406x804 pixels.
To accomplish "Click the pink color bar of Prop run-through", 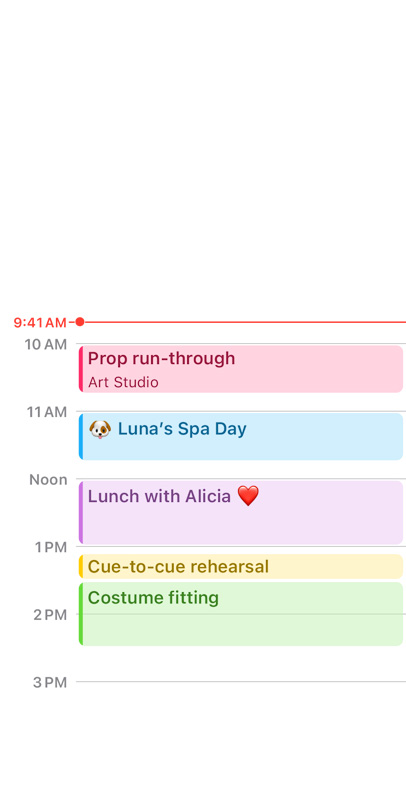I will (81, 369).
